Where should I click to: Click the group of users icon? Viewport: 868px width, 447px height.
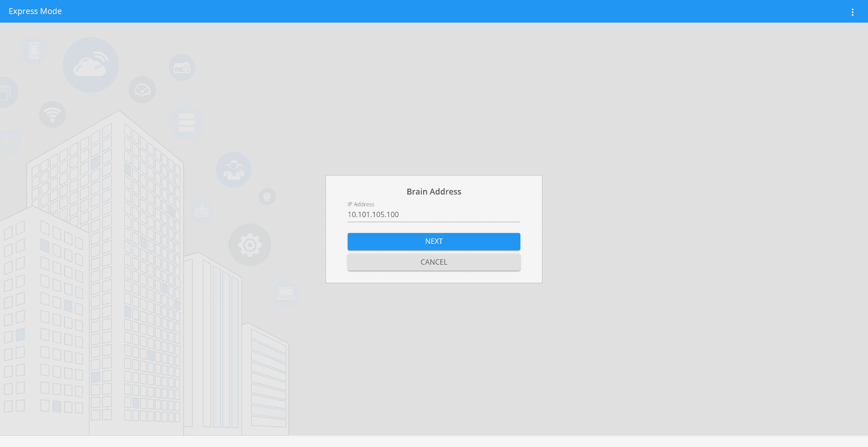pos(233,170)
